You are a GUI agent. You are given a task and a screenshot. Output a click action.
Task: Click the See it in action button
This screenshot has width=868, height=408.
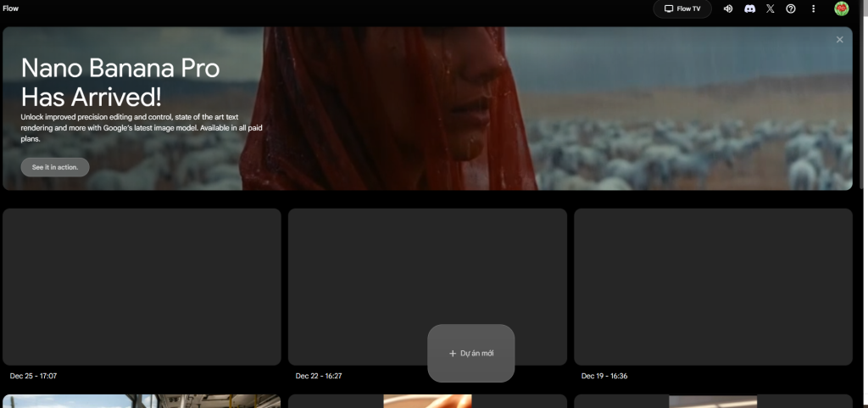point(54,167)
